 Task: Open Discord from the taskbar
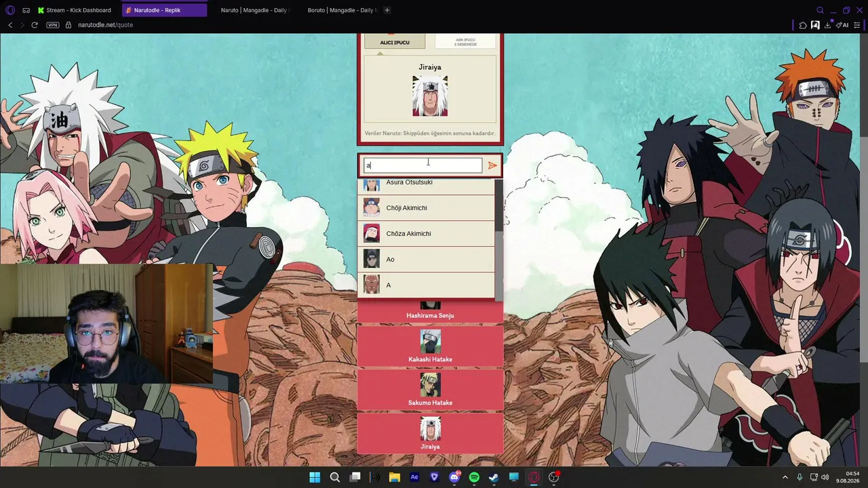click(454, 477)
